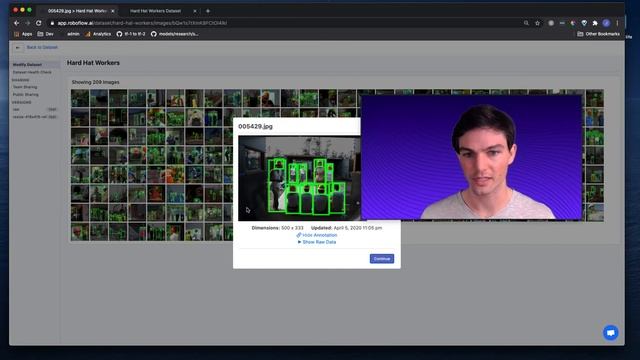Select the 005429.jpg browser tab
The height and width of the screenshot is (360, 640).
click(77, 11)
